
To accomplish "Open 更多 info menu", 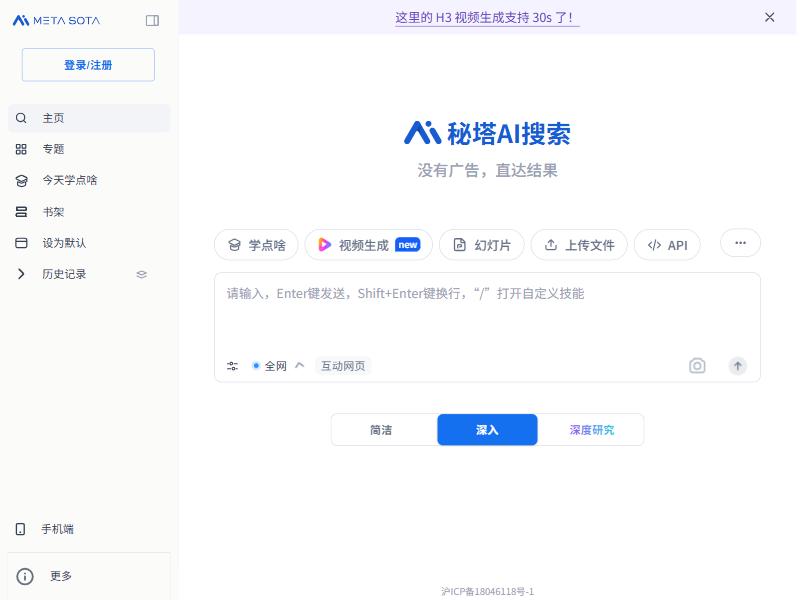I will tap(89, 576).
